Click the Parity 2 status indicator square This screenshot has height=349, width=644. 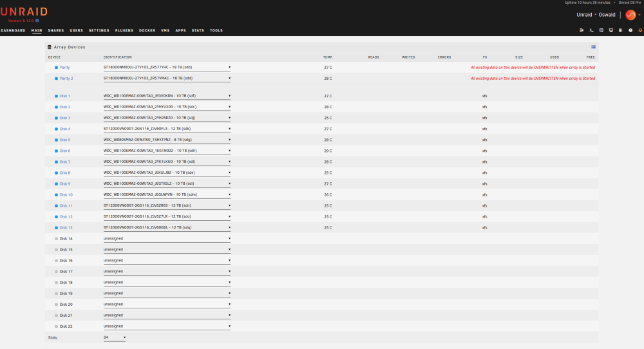click(56, 79)
